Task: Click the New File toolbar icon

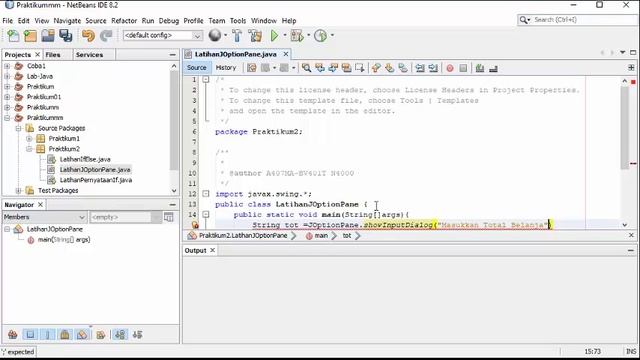Action: coord(13,36)
